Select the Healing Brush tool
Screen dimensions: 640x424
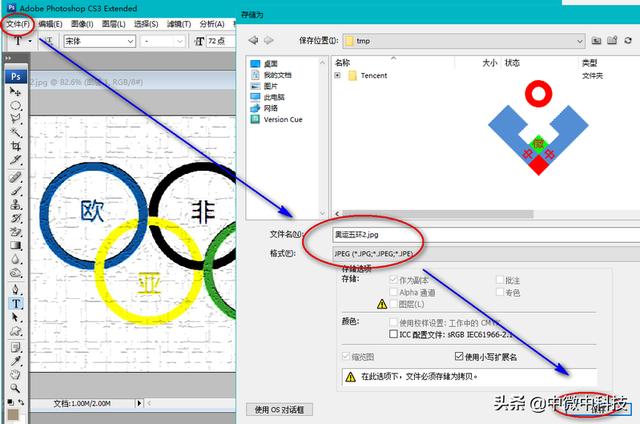click(16, 177)
